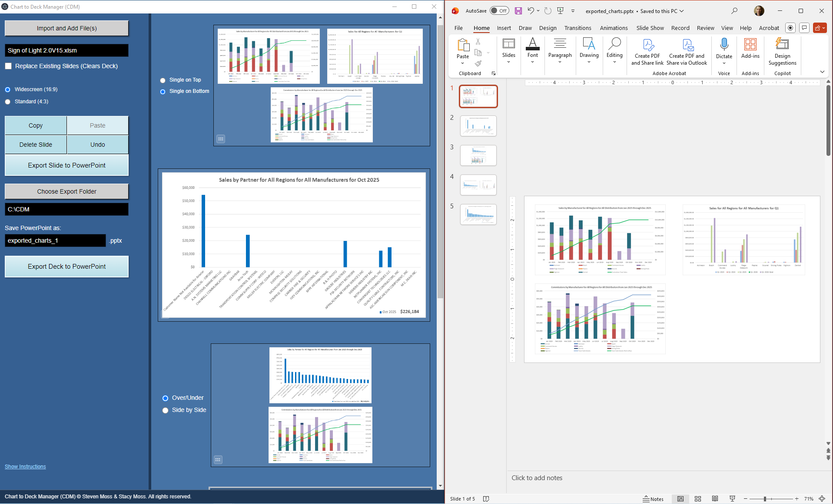
Task: Click the Undo icon next to AutoSave
Action: click(x=531, y=10)
